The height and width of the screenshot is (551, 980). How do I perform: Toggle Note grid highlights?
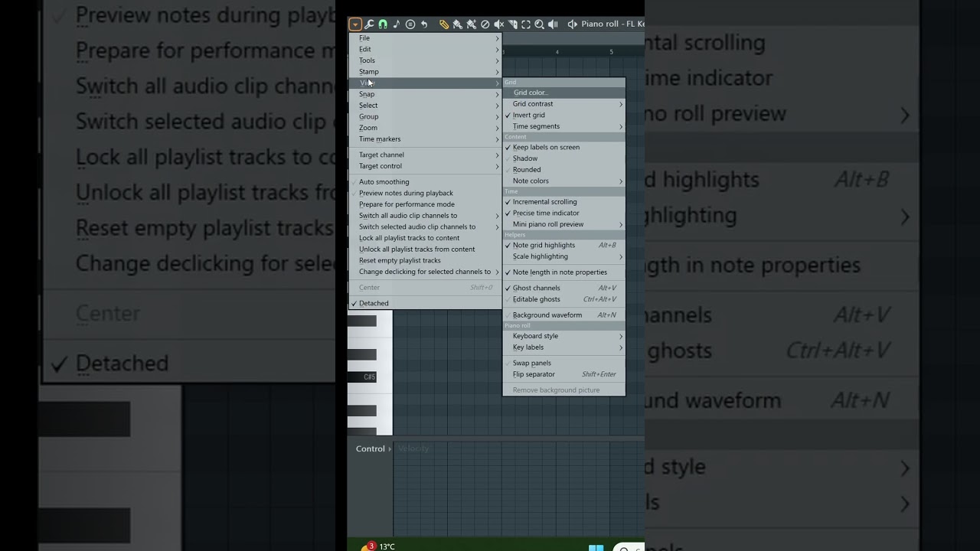(563, 245)
